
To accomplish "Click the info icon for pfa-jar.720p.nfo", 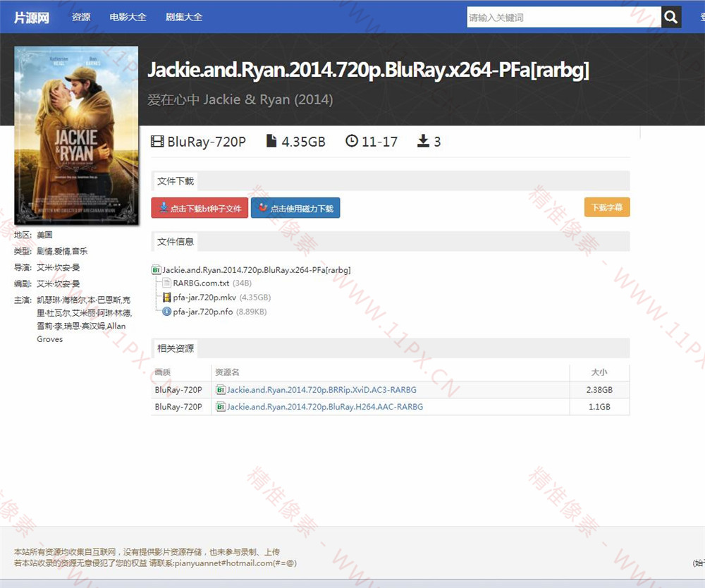I will click(x=166, y=312).
